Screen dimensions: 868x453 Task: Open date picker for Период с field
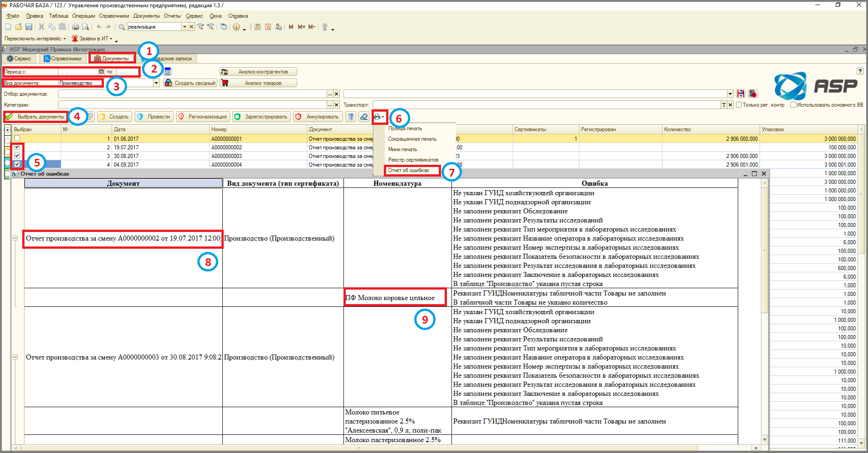101,71
